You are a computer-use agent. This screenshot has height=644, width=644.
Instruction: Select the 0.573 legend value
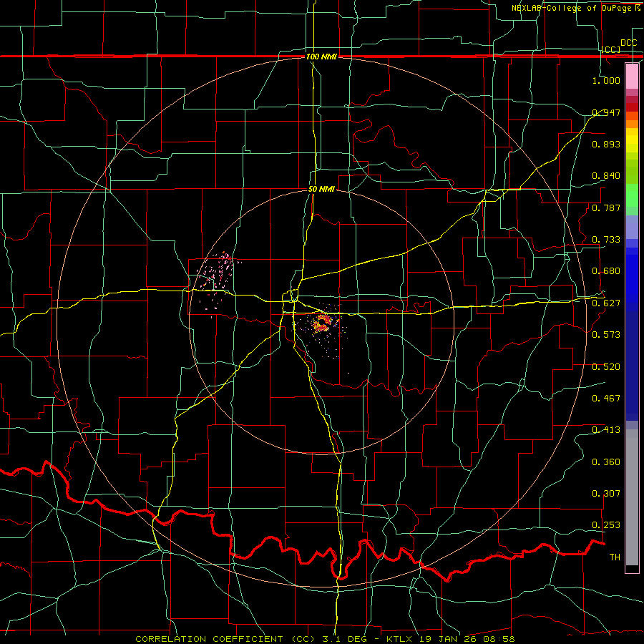pos(606,334)
